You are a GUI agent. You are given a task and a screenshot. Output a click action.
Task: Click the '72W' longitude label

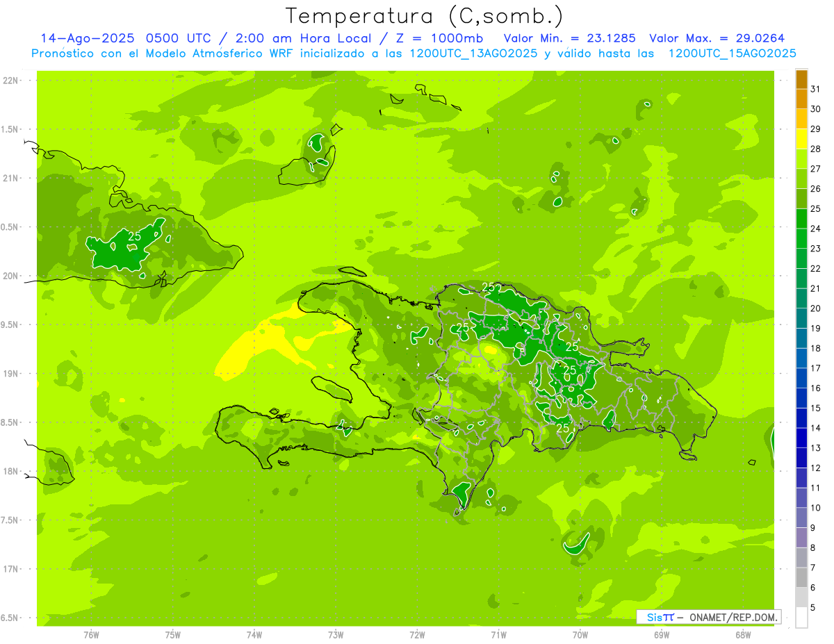[x=417, y=635]
